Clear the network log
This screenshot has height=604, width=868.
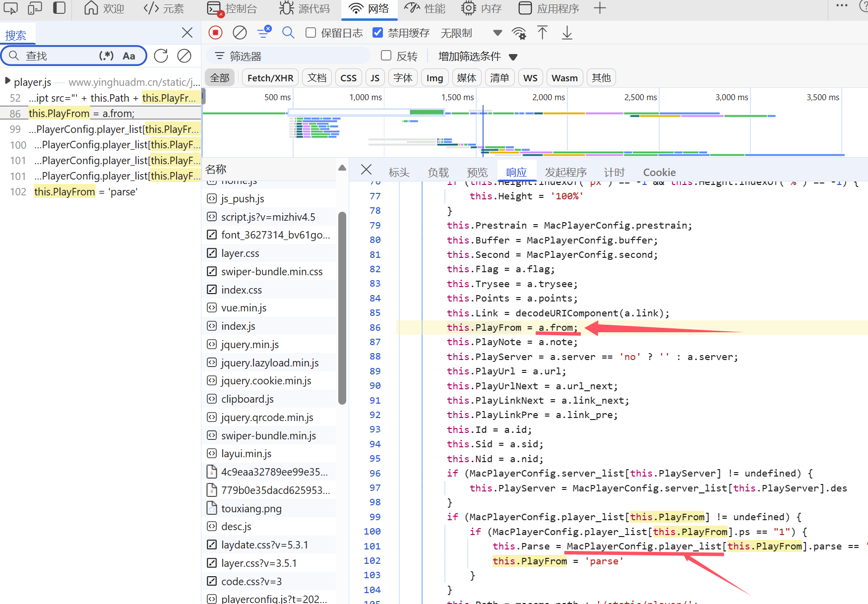tap(240, 33)
